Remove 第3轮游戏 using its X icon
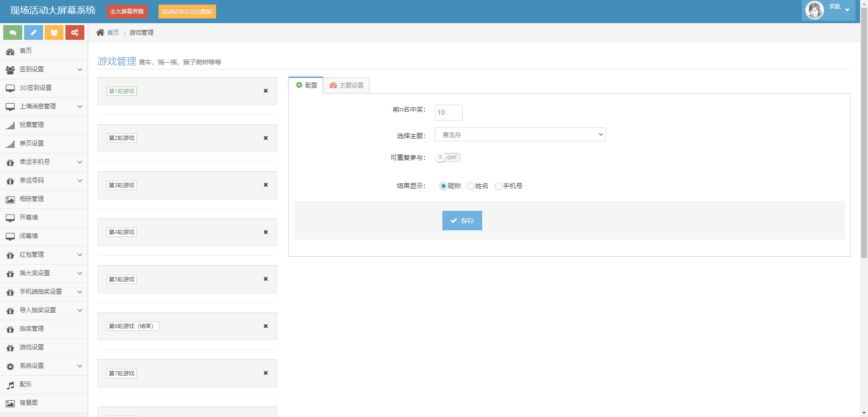This screenshot has height=417, width=868. 266,185
